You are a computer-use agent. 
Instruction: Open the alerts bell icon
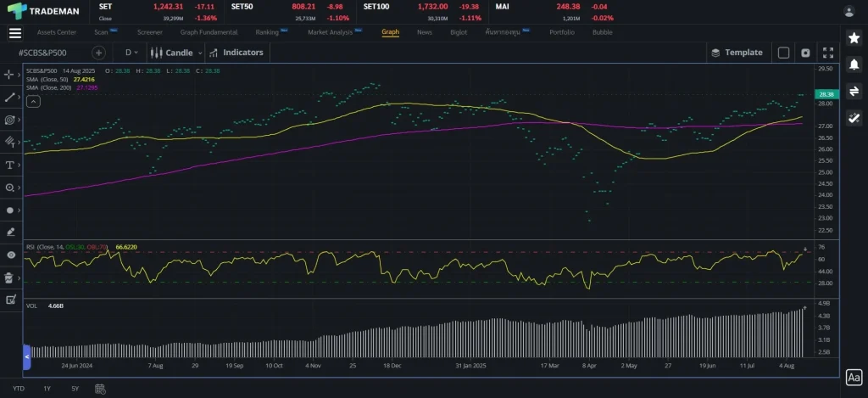(854, 64)
